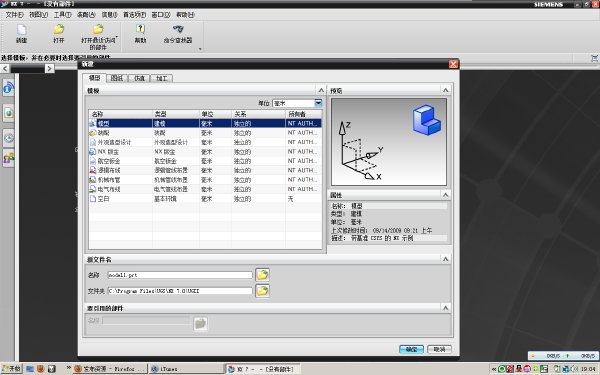
Task: Switch to the Firefox window in the taskbar
Action: 109,369
